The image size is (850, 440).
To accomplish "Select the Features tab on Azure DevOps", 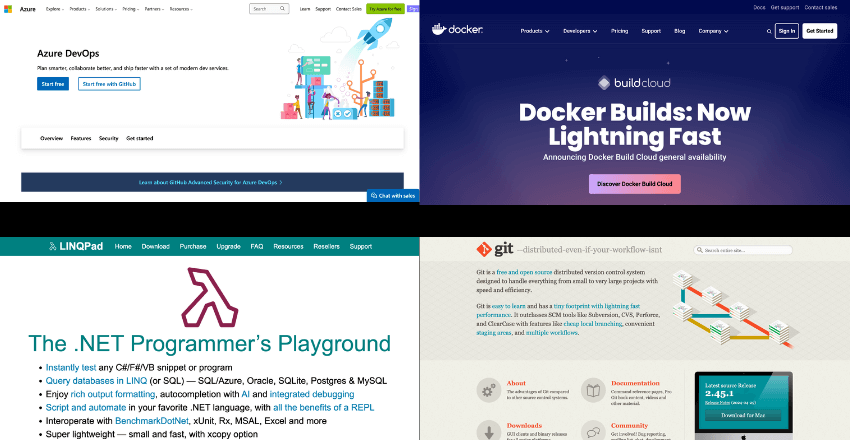I will (81, 139).
